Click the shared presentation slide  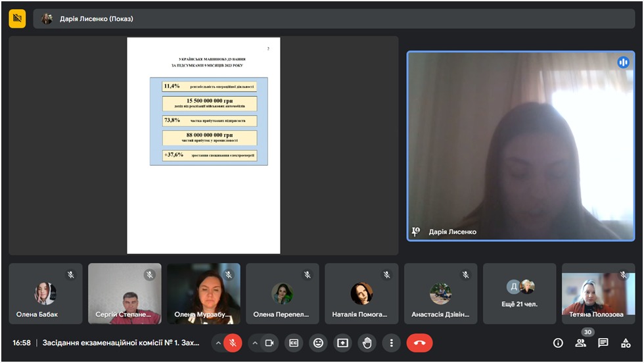coord(203,145)
